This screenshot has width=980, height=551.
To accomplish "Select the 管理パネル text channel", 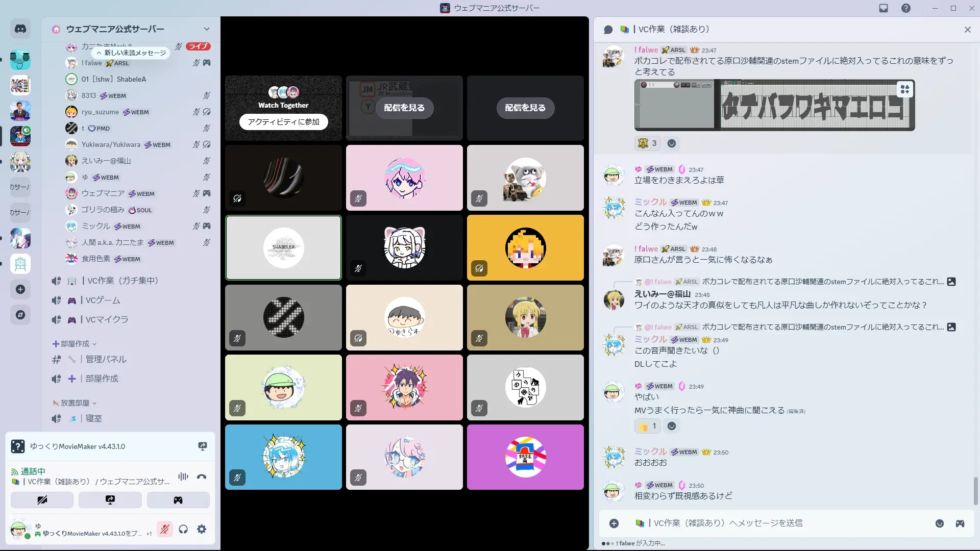I will tap(106, 359).
